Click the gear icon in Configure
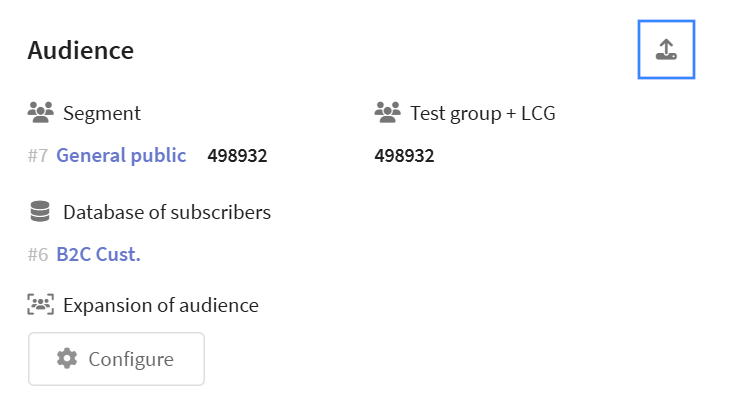Screen dimensions: 729x416 (67, 359)
